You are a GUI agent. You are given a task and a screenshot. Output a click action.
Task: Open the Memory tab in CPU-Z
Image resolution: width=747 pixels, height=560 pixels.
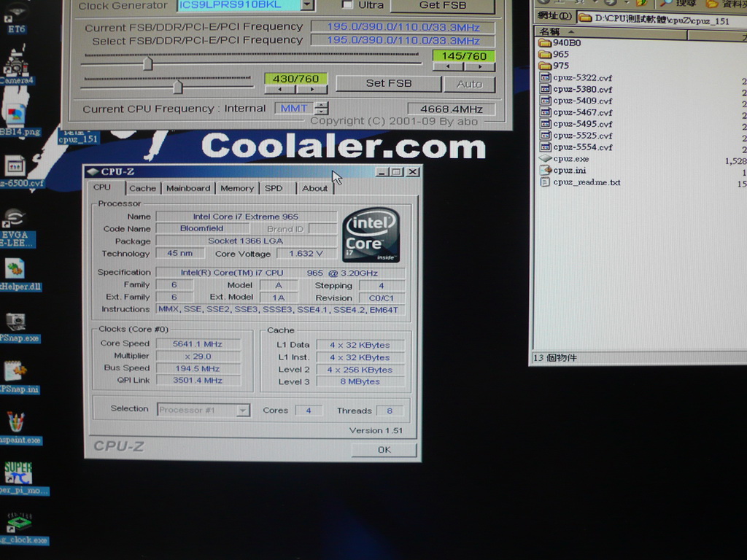pyautogui.click(x=237, y=189)
